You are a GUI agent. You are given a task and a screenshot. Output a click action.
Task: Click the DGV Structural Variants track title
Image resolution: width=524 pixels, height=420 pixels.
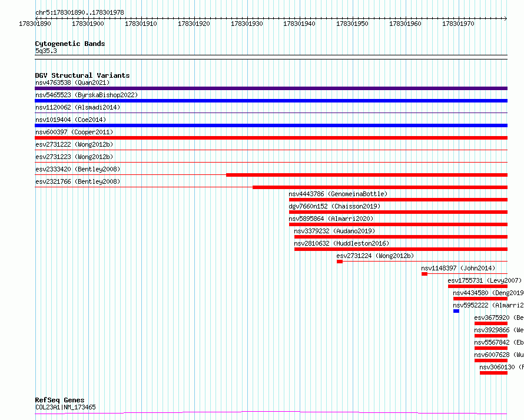click(x=82, y=75)
